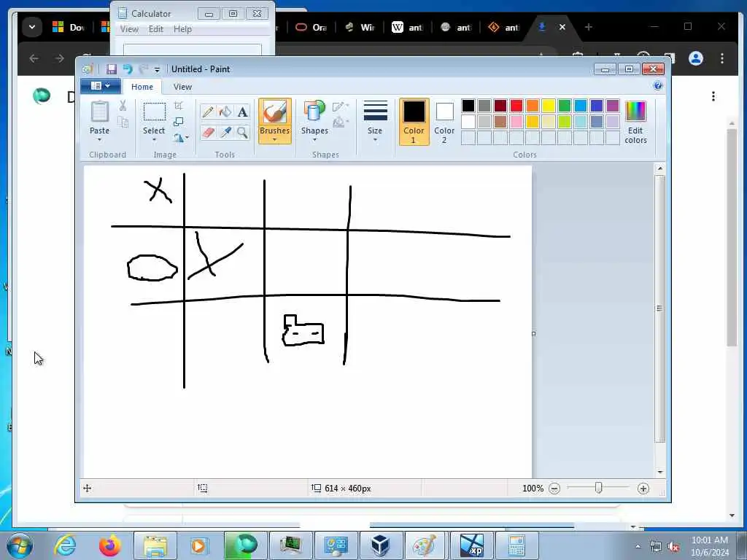Pick the orange color swatch
The height and width of the screenshot is (560, 747).
point(533,106)
